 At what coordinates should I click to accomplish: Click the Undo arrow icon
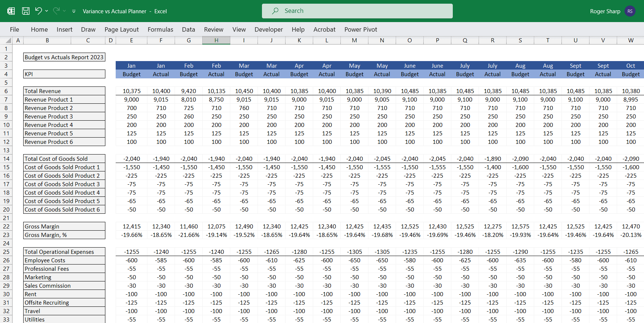point(38,11)
